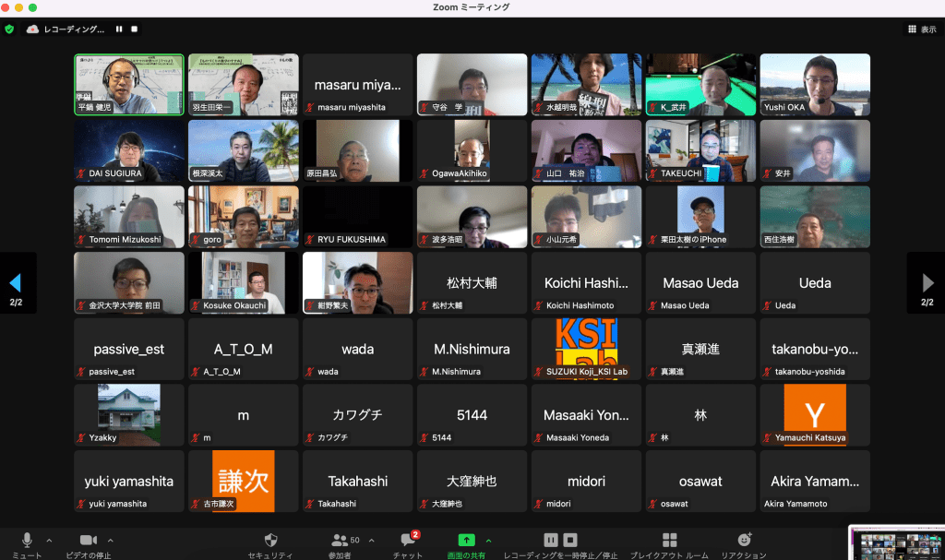Viewport: 945px width, 560px height.
Task: Pause recording using top-left pause icon
Action: pos(119,30)
